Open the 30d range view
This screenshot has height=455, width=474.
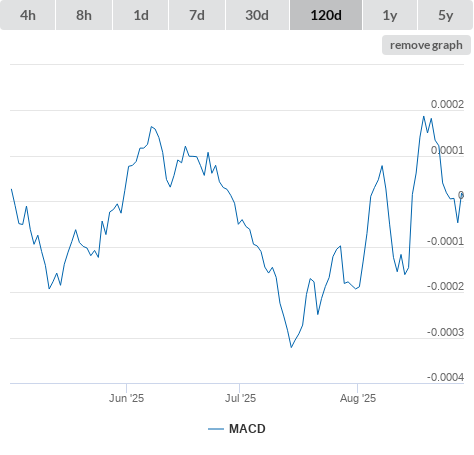257,15
